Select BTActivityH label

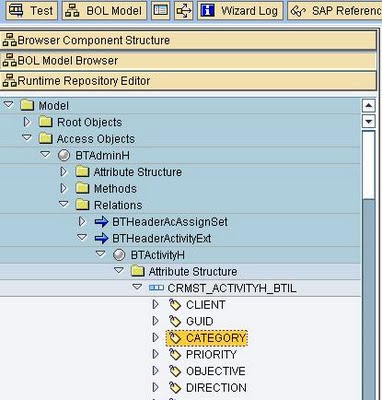(157, 255)
